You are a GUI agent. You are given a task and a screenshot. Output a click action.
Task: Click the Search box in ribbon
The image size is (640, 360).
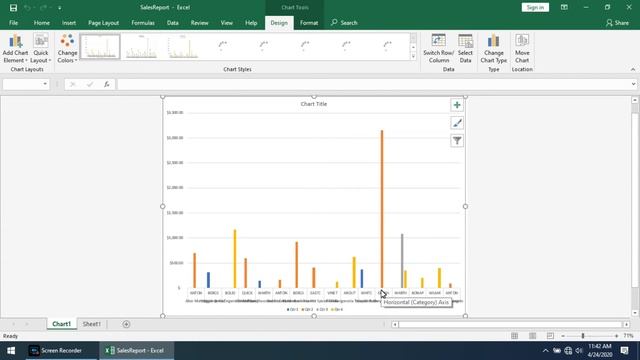point(344,23)
